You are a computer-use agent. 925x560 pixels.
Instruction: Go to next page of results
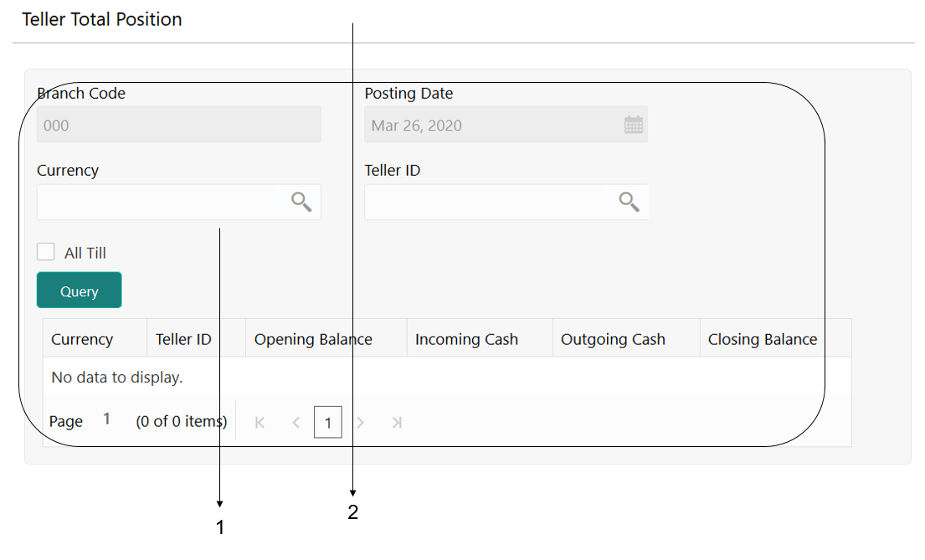coord(361,423)
